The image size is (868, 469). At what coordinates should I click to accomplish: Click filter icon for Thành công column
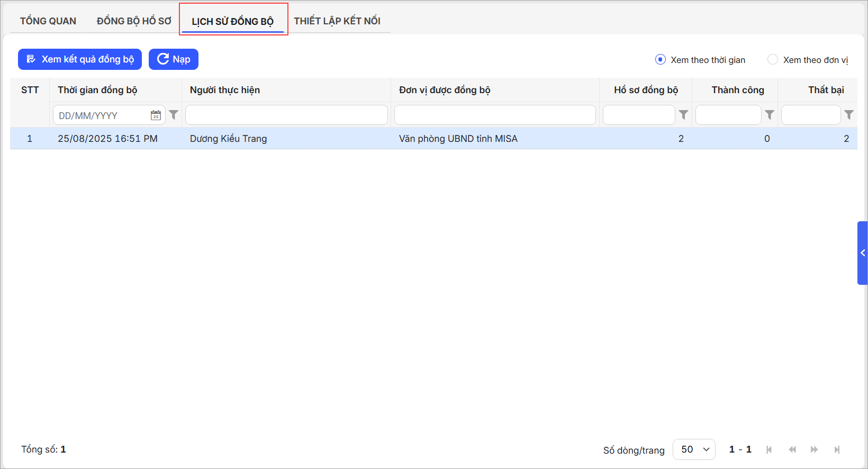770,115
